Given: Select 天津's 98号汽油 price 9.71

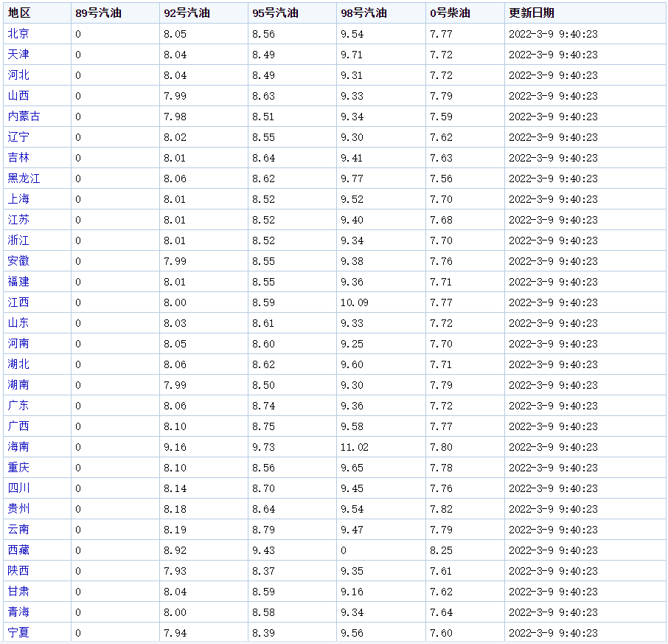Looking at the screenshot, I should point(352,55).
